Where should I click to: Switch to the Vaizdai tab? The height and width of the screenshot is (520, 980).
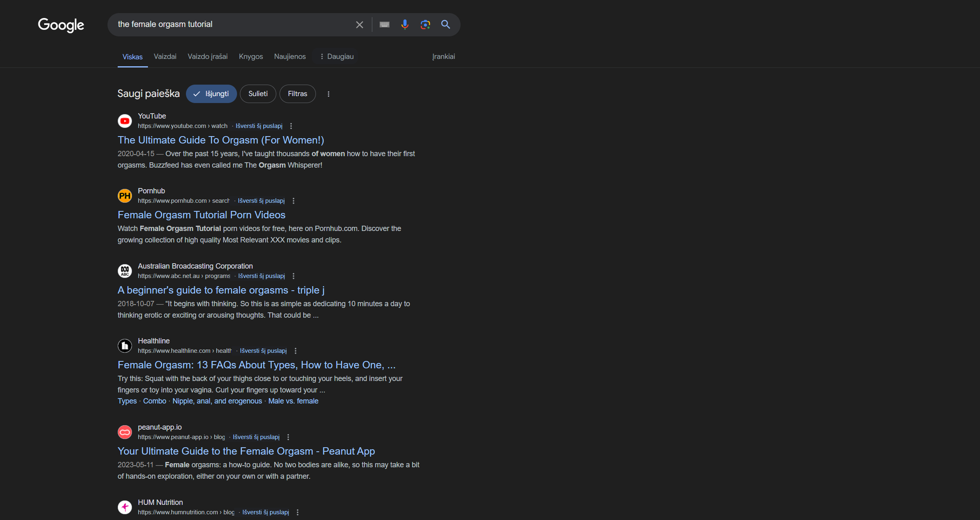165,56
